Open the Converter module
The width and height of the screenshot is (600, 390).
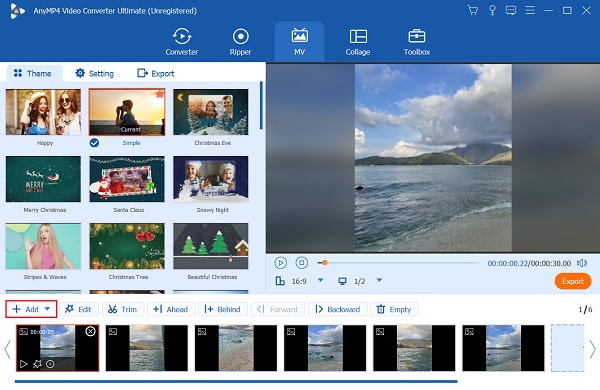coord(181,42)
